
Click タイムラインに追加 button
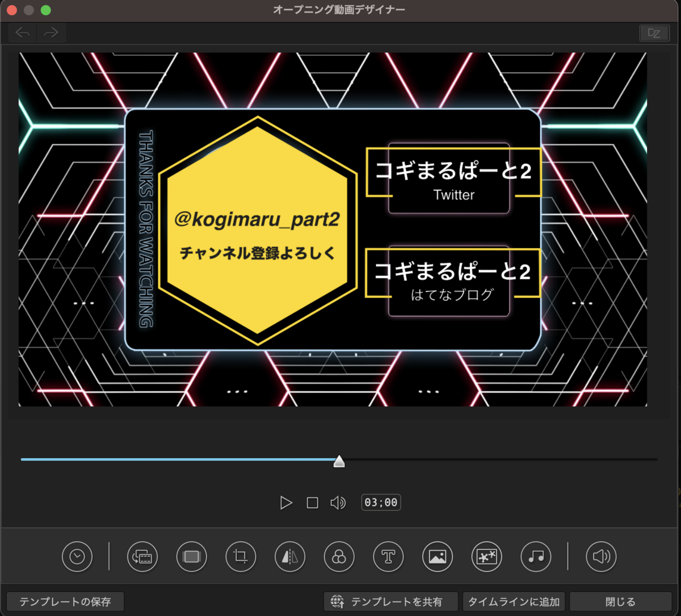514,602
